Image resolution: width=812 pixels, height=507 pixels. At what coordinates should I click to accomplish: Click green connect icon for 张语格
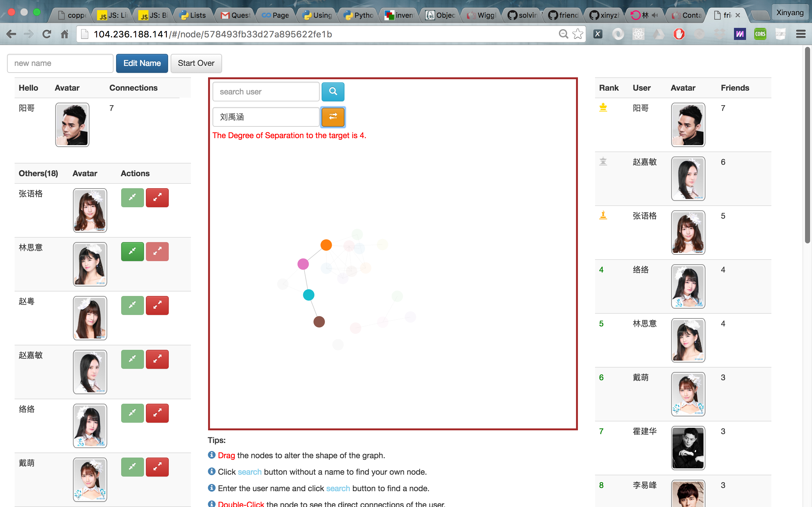coord(132,197)
